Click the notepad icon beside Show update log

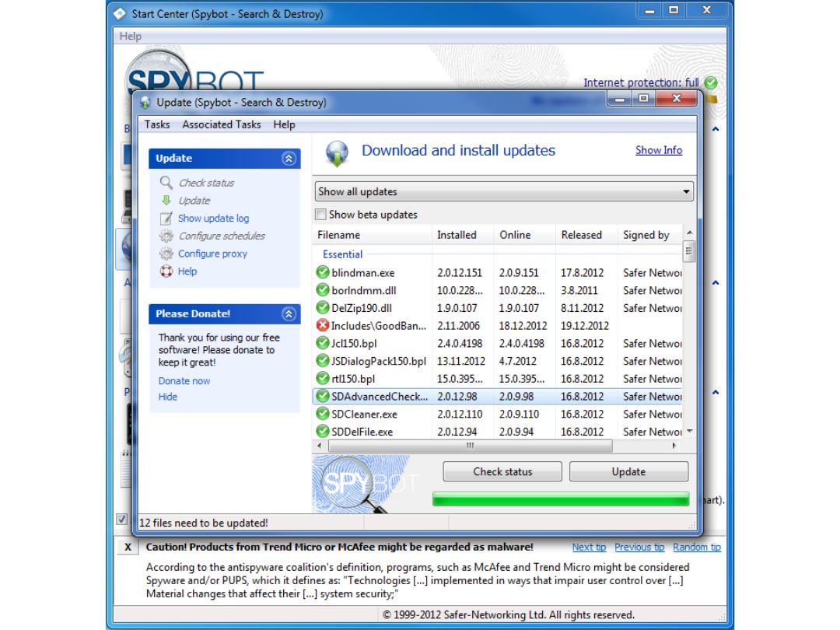[166, 218]
